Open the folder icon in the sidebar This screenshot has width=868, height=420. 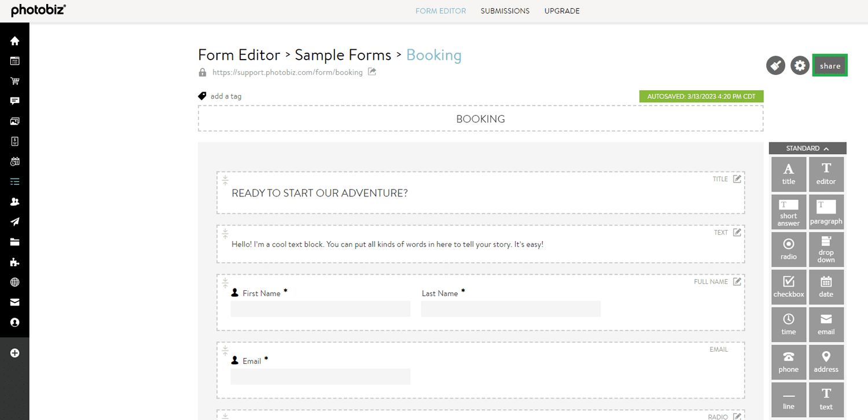point(15,242)
